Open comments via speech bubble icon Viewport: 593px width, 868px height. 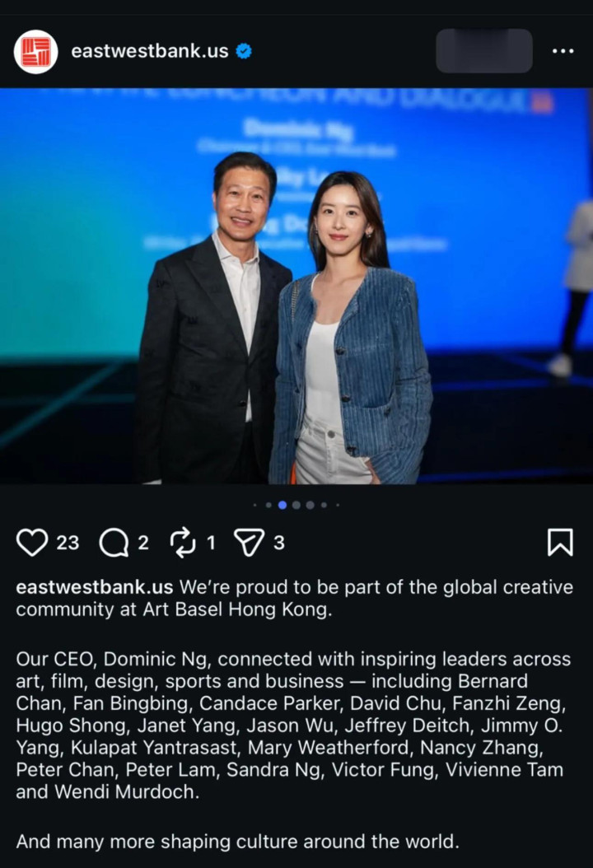114,543
